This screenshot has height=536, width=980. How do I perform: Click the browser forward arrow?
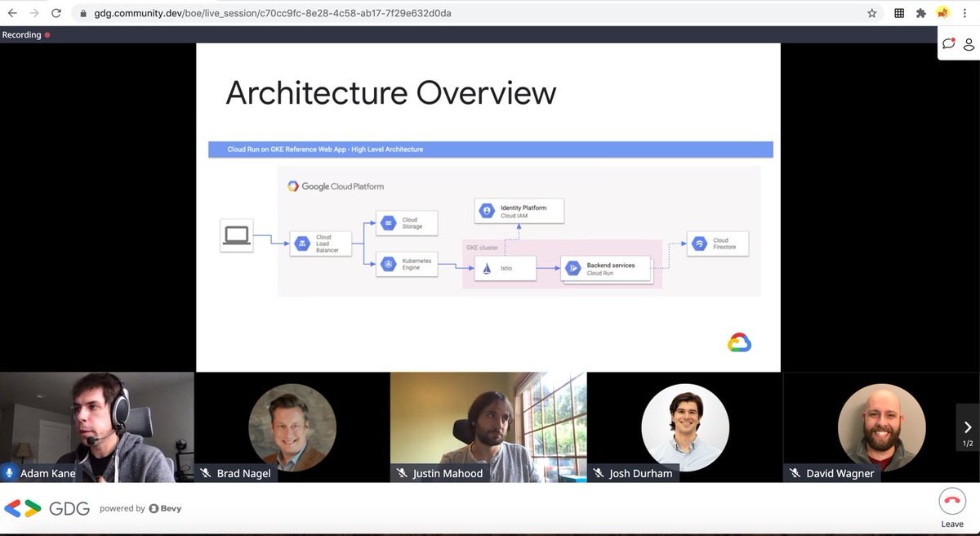tap(34, 13)
